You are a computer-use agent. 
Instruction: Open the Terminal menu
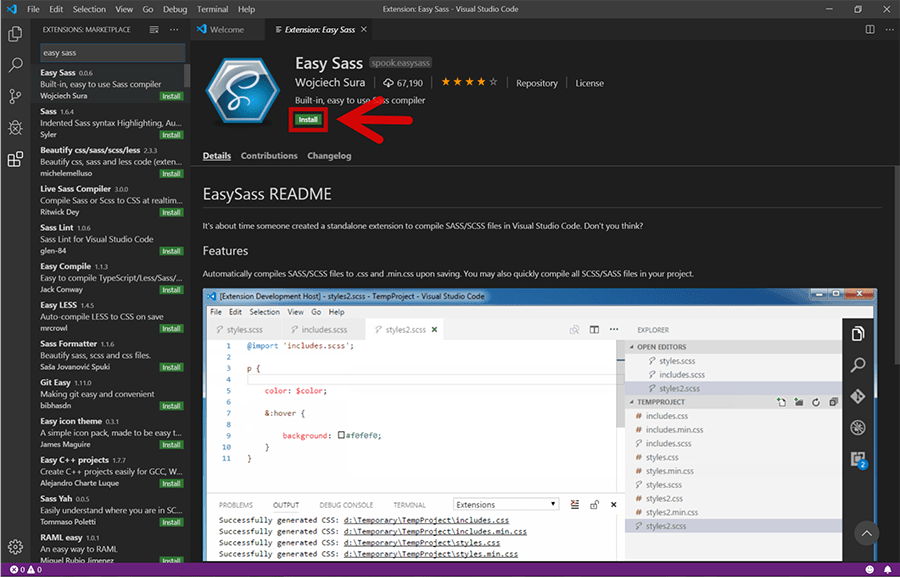212,9
